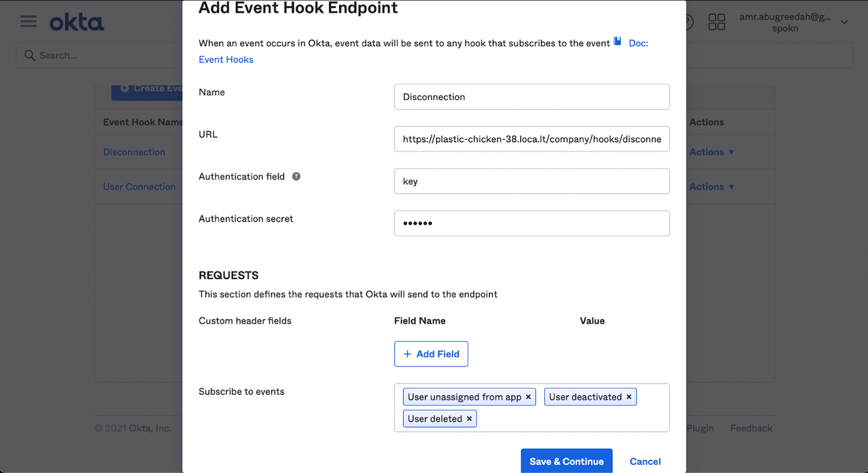The height and width of the screenshot is (473, 868).
Task: Click the Subscribe to events label
Action: pos(241,392)
